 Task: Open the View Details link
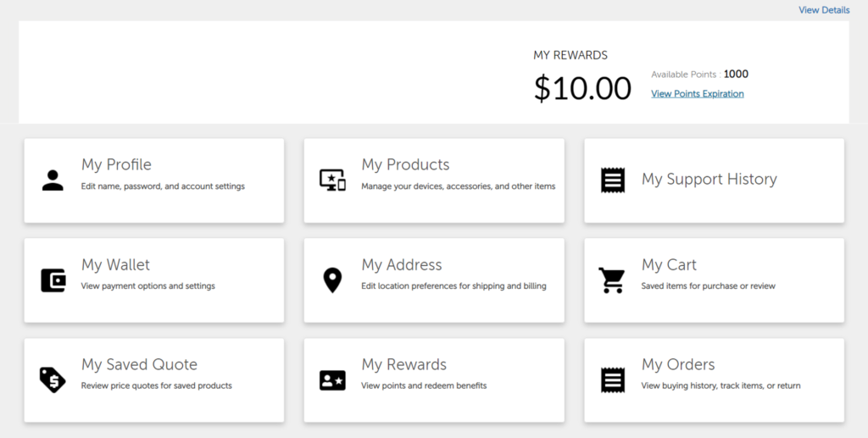(x=824, y=10)
